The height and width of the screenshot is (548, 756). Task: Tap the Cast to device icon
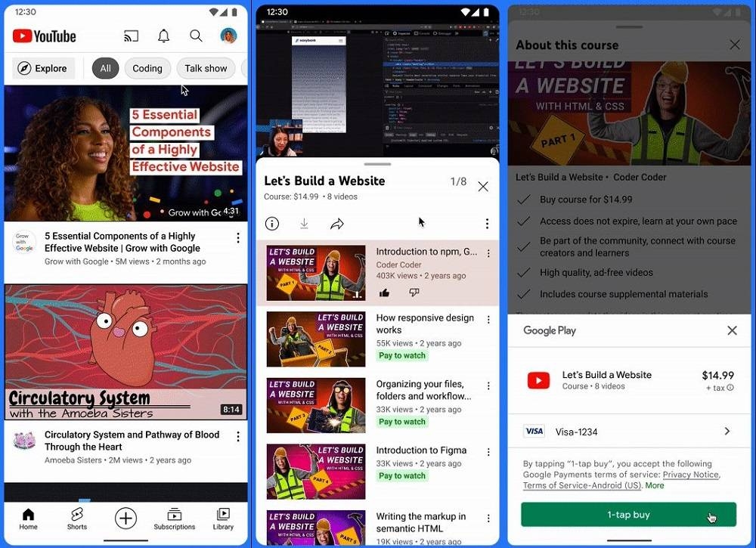(131, 36)
